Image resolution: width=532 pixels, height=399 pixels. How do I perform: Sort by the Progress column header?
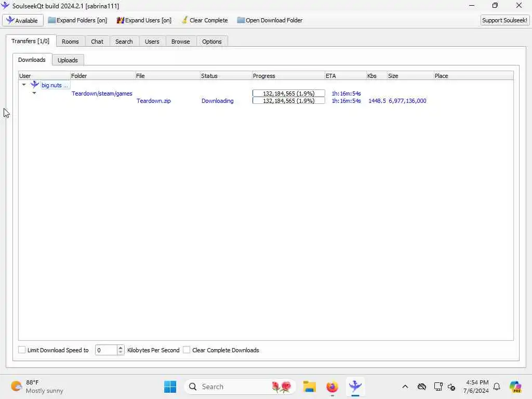click(288, 76)
